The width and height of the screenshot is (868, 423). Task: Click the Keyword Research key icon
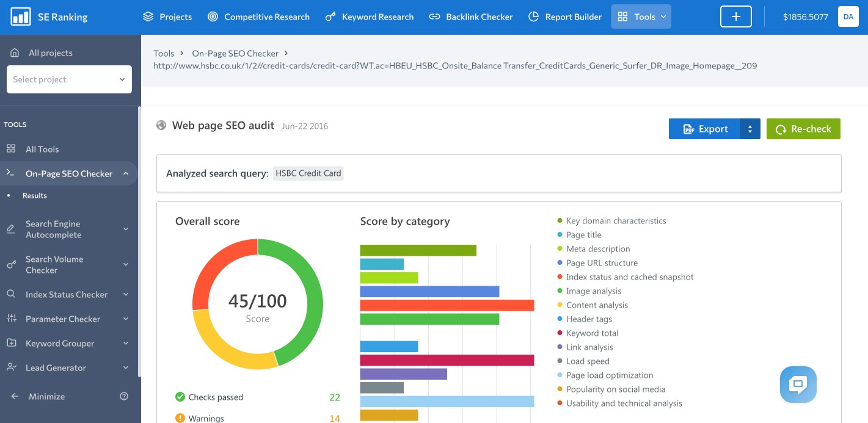pos(330,16)
